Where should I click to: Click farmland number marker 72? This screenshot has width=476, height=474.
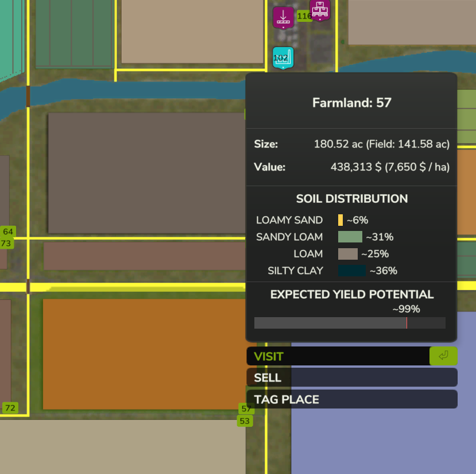10,408
